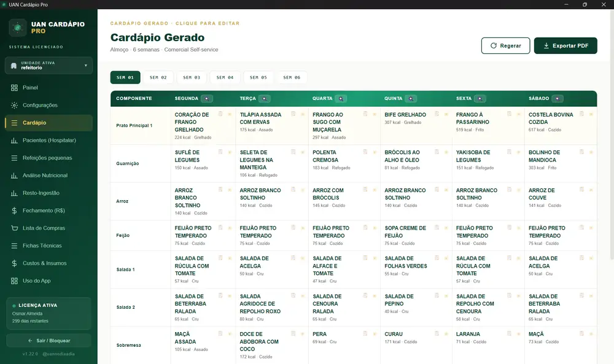The width and height of the screenshot is (614, 364).
Task: Open Análise Nutricional chart icon
Action: (x=15, y=176)
